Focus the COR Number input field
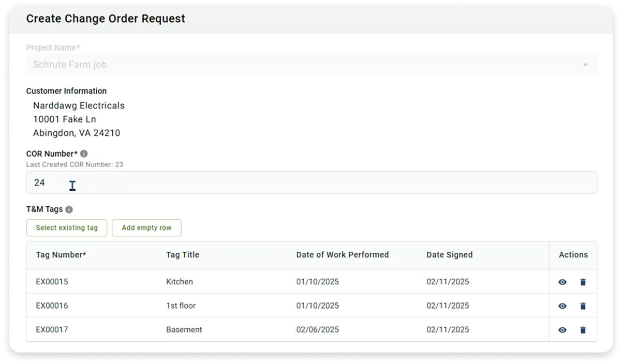This screenshot has height=364, width=621. tap(310, 183)
